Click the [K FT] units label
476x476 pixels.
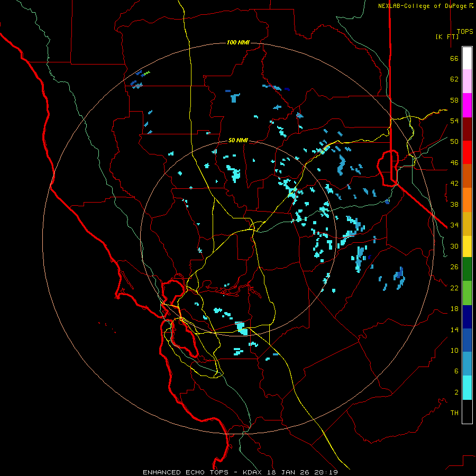click(x=447, y=36)
